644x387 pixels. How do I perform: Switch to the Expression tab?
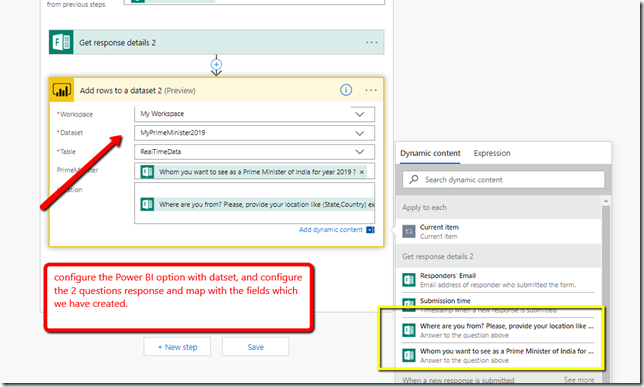click(x=492, y=153)
